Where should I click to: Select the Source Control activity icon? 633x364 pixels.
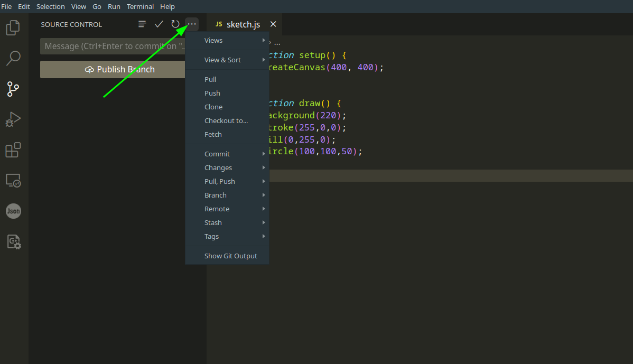click(13, 89)
